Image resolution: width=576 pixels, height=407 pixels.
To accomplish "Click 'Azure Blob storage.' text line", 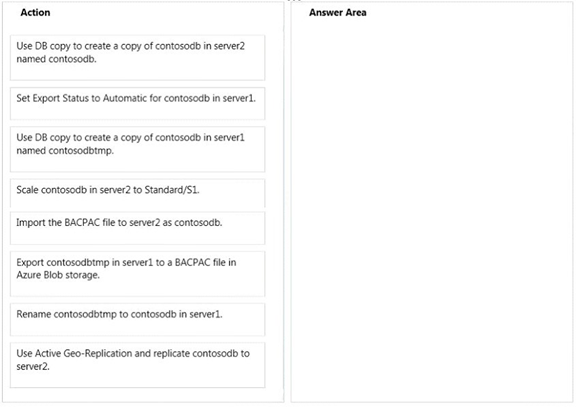I will pyautogui.click(x=58, y=275).
